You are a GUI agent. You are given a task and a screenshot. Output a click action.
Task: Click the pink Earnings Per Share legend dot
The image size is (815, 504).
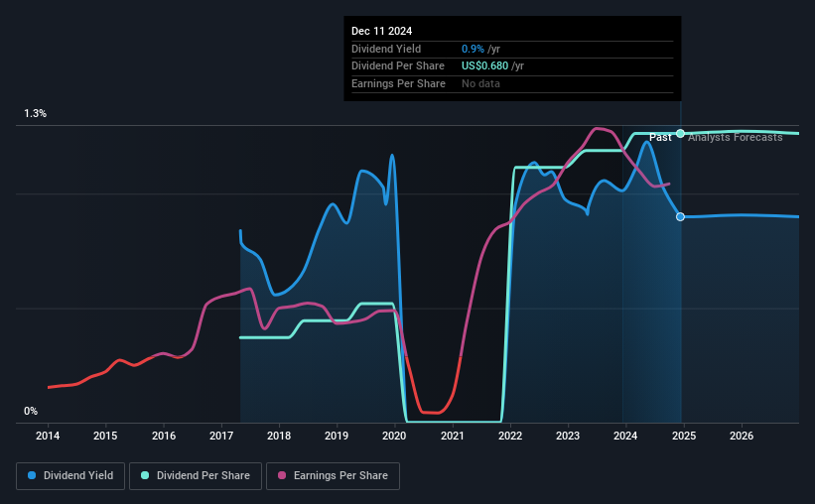click(282, 475)
